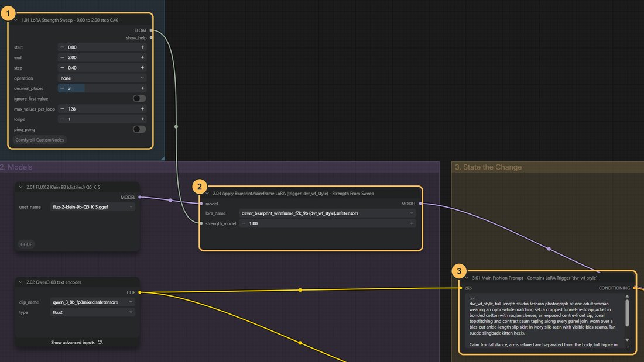The image size is (644, 362).
Task: Click scroll up arrow in prompt text box
Action: [627, 297]
